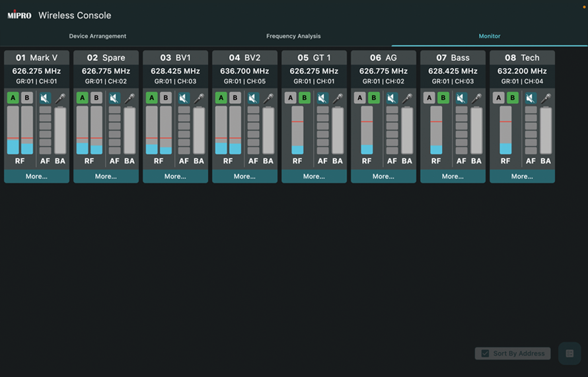Switch to the Device Arrangement tab

[x=98, y=36]
